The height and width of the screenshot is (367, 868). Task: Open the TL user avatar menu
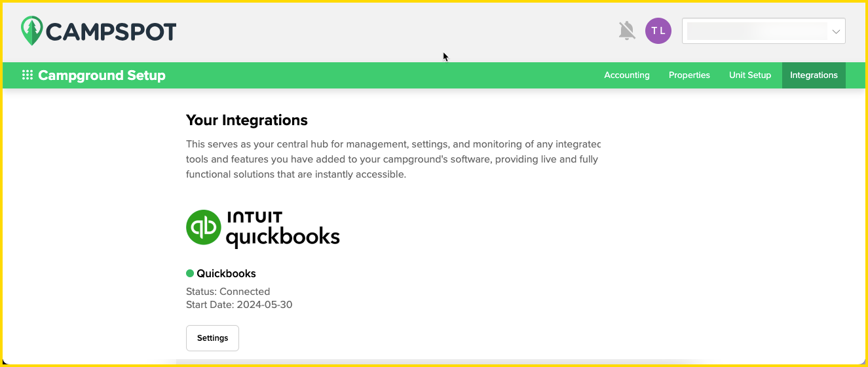click(658, 31)
